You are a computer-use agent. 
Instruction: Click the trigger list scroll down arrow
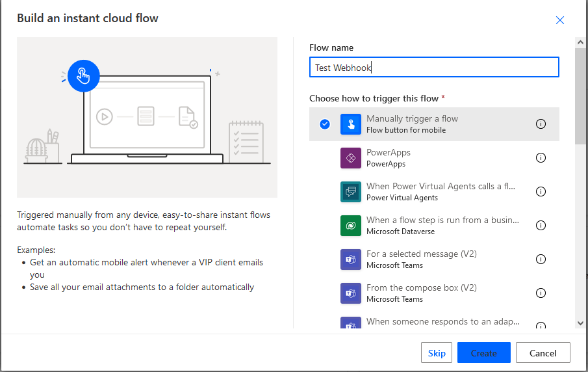pos(580,323)
